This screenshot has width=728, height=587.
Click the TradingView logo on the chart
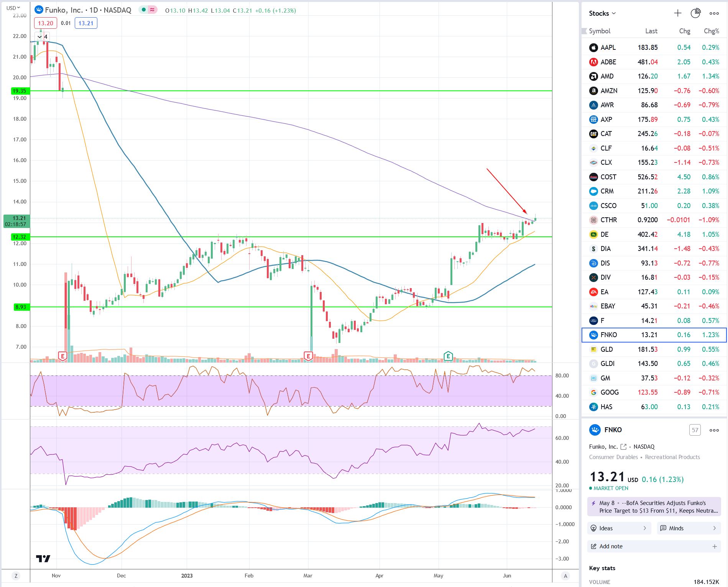coord(43,559)
